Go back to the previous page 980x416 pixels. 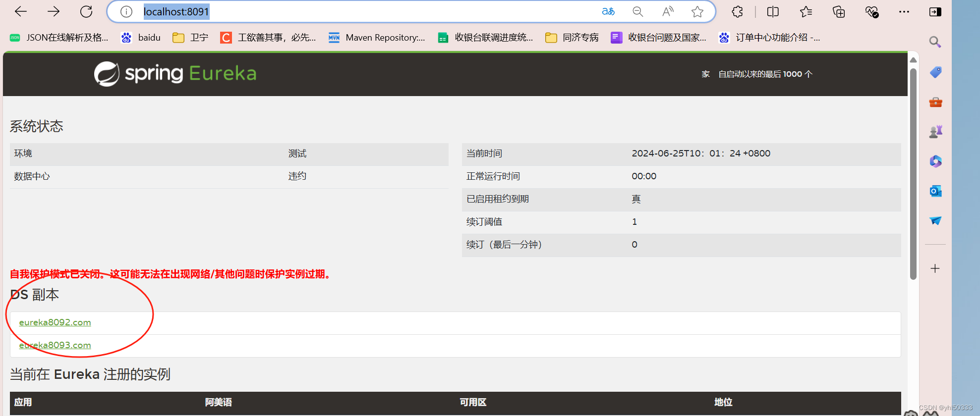[x=21, y=11]
